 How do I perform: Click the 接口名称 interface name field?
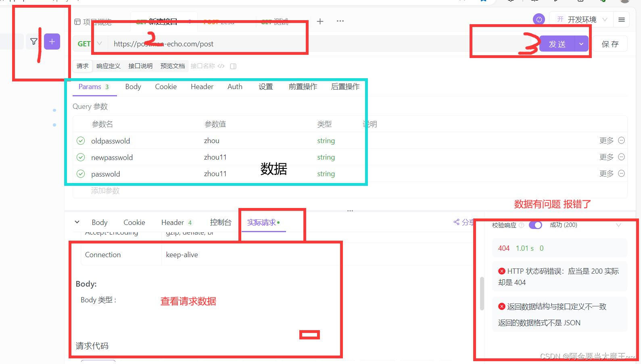pos(203,66)
